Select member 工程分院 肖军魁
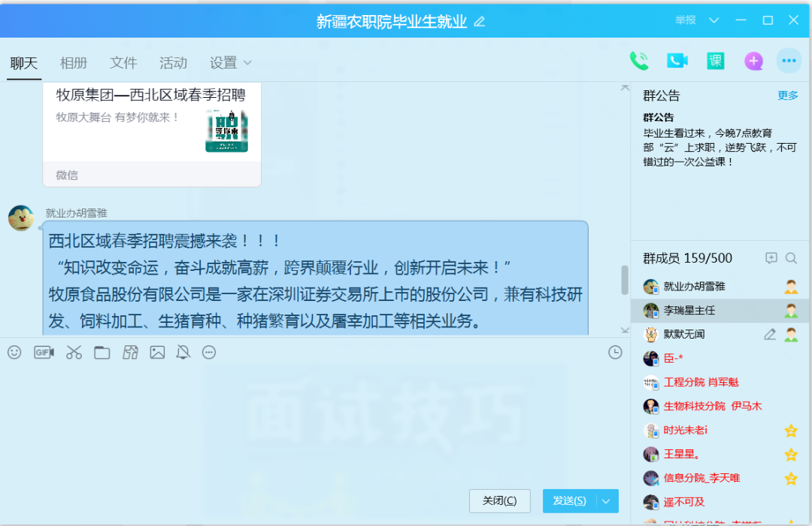 coord(720,382)
